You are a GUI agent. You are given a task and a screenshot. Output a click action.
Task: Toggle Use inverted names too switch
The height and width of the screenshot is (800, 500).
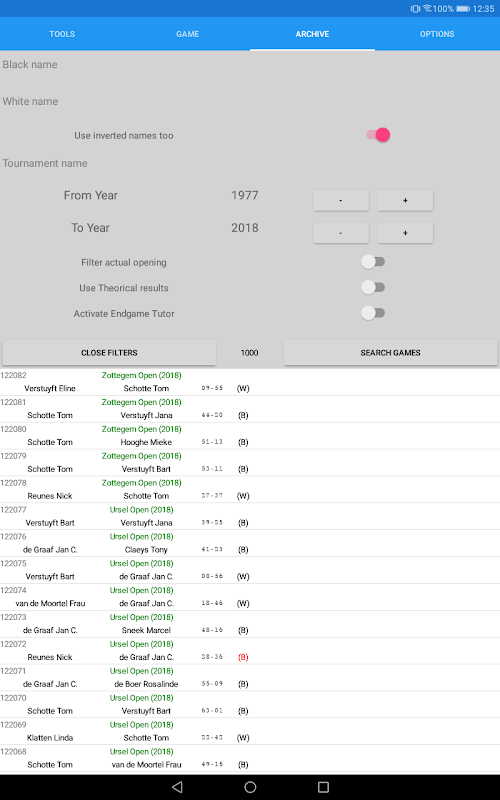[x=378, y=135]
